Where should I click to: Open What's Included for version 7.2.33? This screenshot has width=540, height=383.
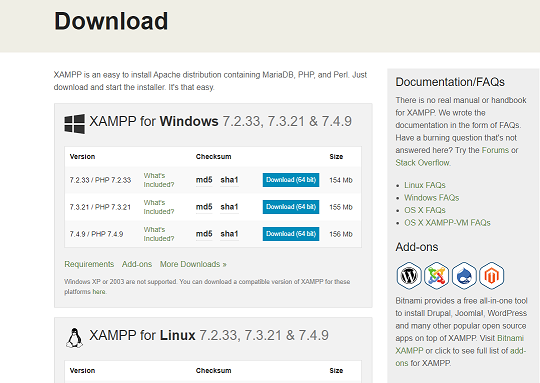click(159, 180)
